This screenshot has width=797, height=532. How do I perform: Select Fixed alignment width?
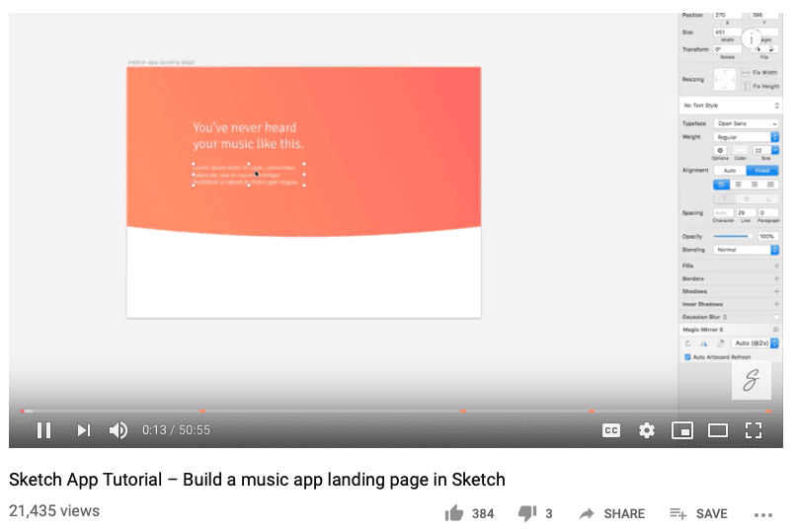click(761, 170)
